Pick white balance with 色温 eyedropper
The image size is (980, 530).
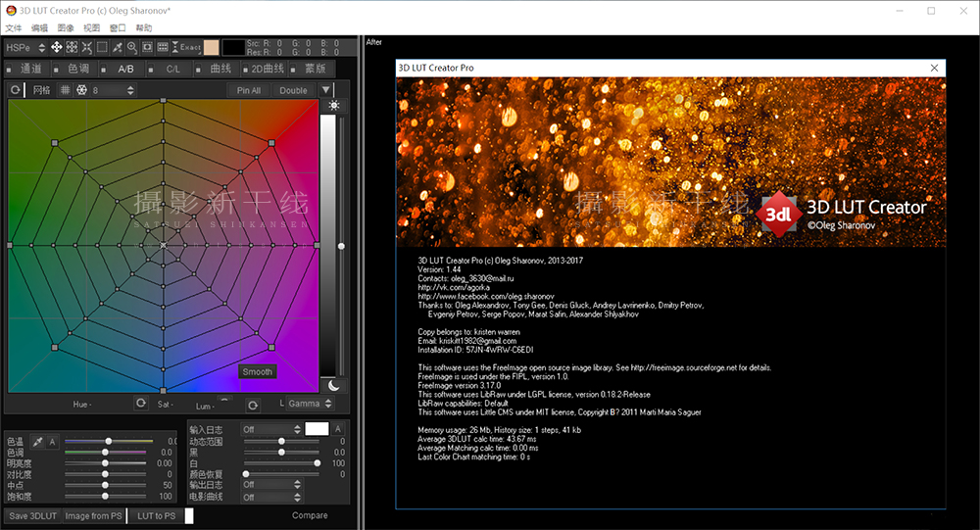(37, 442)
